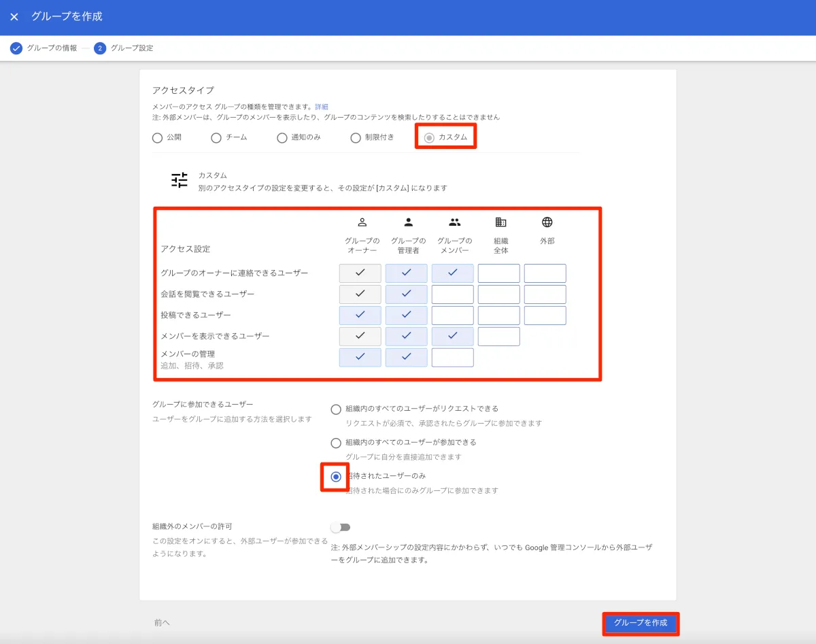The image size is (816, 644).
Task: Click the 組織全体 building icon
Action: (500, 222)
